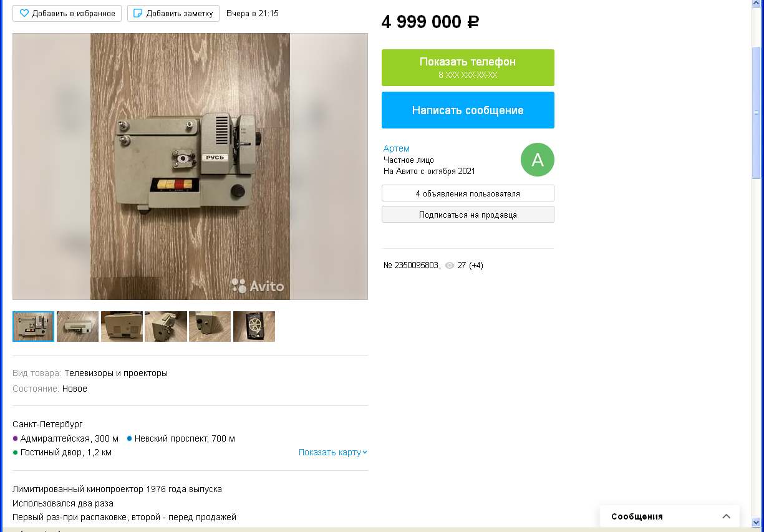The width and height of the screenshot is (764, 532).
Task: Select the second thumbnail photo
Action: pyautogui.click(x=77, y=326)
